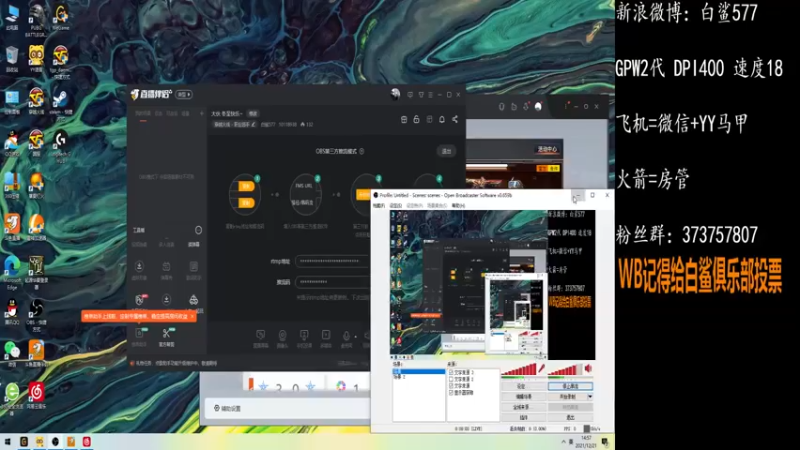The width and height of the screenshot is (800, 450).
Task: Click the 全域来源 button in OBS
Action: coord(523,407)
